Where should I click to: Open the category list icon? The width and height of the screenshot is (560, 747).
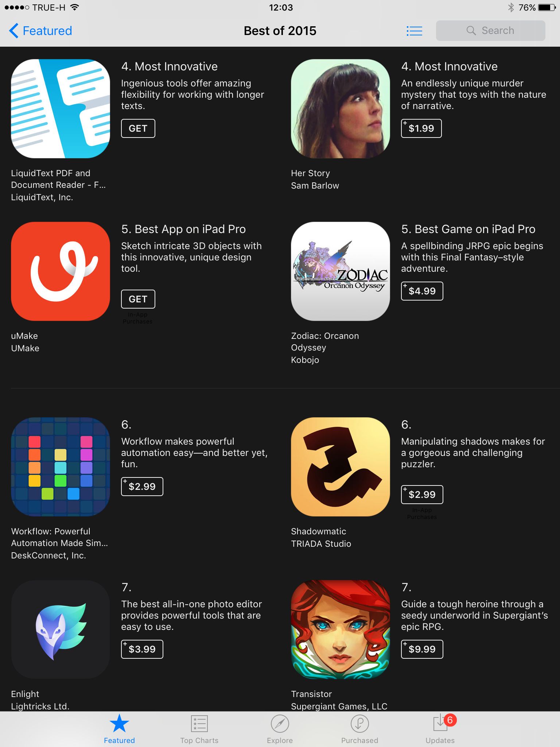tap(414, 31)
